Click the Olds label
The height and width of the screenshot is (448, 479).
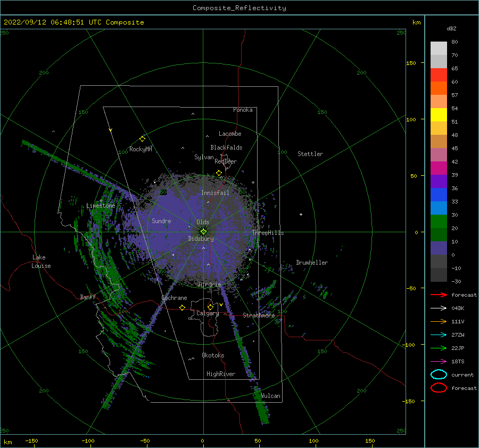[203, 222]
